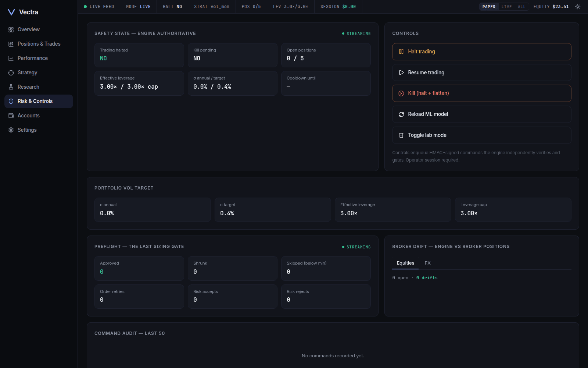This screenshot has height=368, width=588.
Task: Select the Equities tab in Broker Drift
Action: (x=405, y=263)
